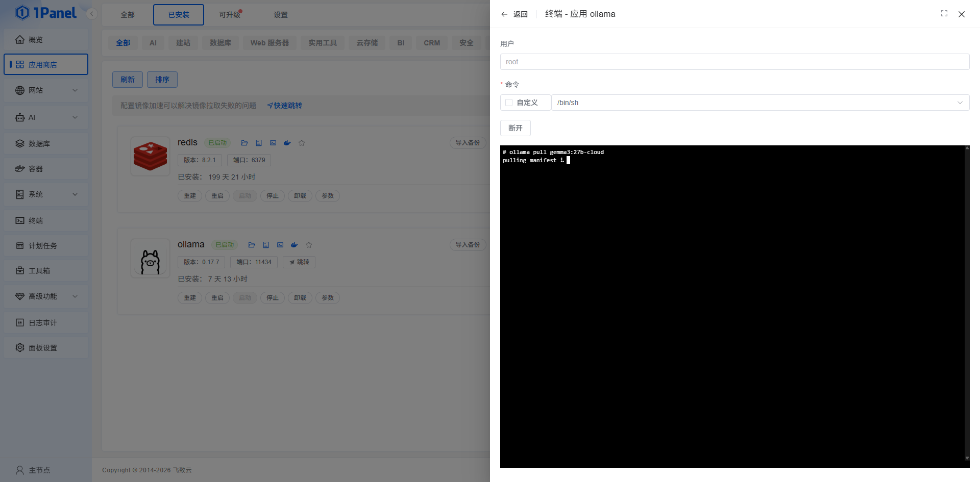Favorite redis with the star icon
Image resolution: width=980 pixels, height=482 pixels.
[x=302, y=143]
